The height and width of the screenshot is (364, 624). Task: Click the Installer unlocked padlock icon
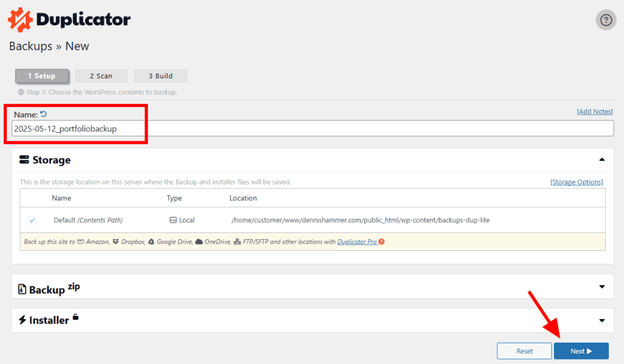(x=76, y=317)
